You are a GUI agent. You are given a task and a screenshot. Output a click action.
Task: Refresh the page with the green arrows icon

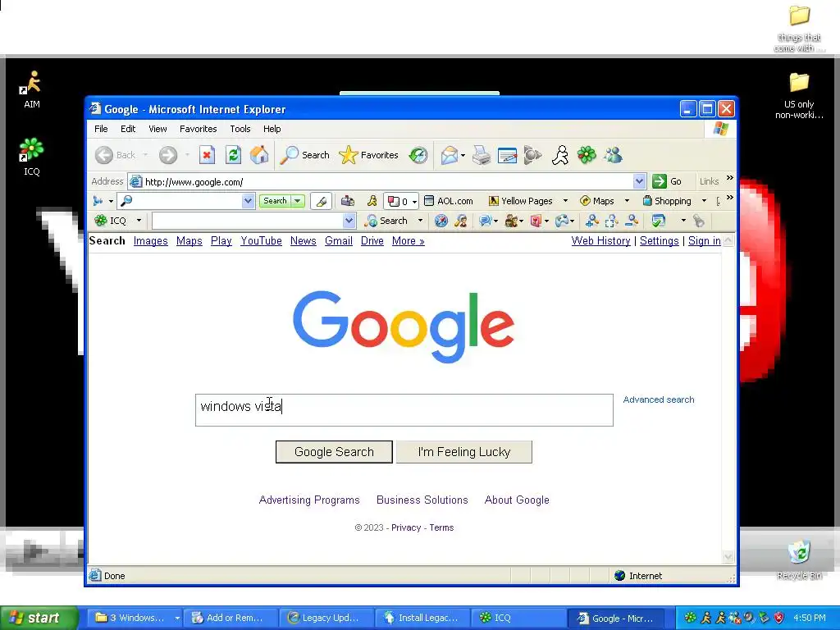click(233, 155)
